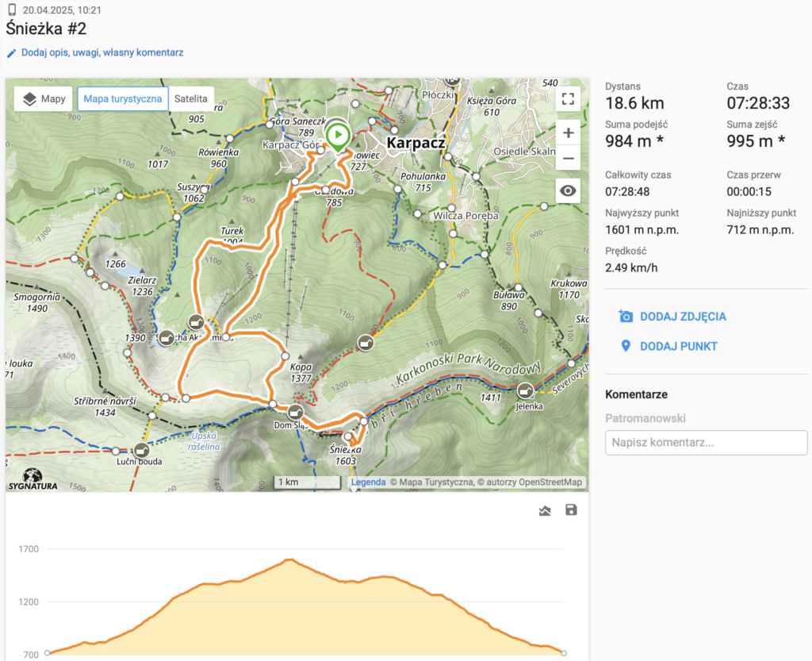Click the comment input field
This screenshot has height=661, width=812.
(706, 443)
